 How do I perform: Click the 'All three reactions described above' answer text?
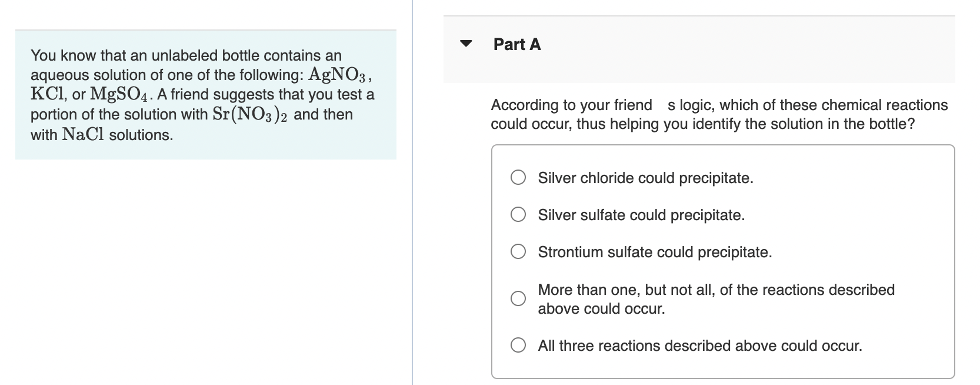click(700, 346)
